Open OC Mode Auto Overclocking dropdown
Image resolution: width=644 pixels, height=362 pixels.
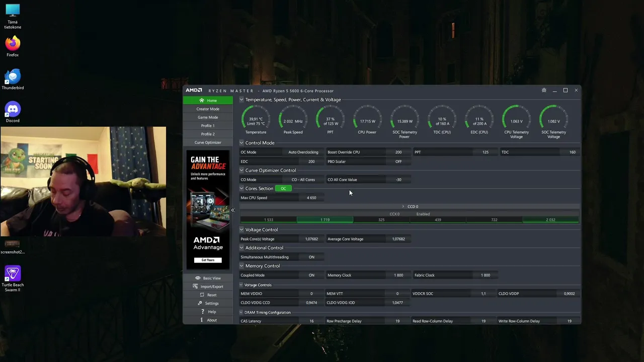303,152
